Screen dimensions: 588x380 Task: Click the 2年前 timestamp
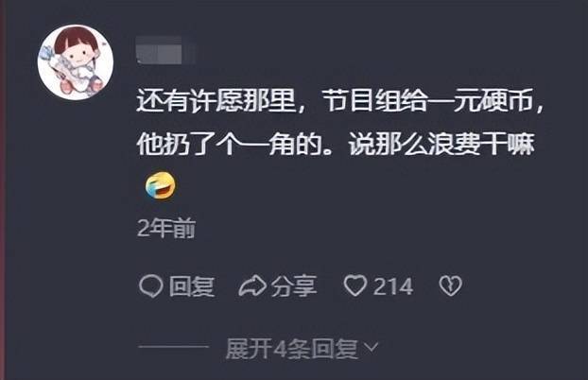point(166,228)
